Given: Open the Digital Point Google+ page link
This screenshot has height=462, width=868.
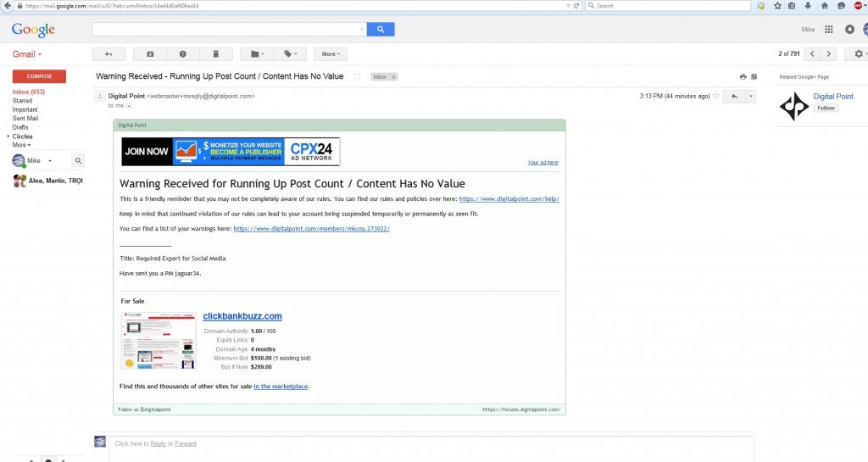Looking at the screenshot, I should pyautogui.click(x=833, y=97).
